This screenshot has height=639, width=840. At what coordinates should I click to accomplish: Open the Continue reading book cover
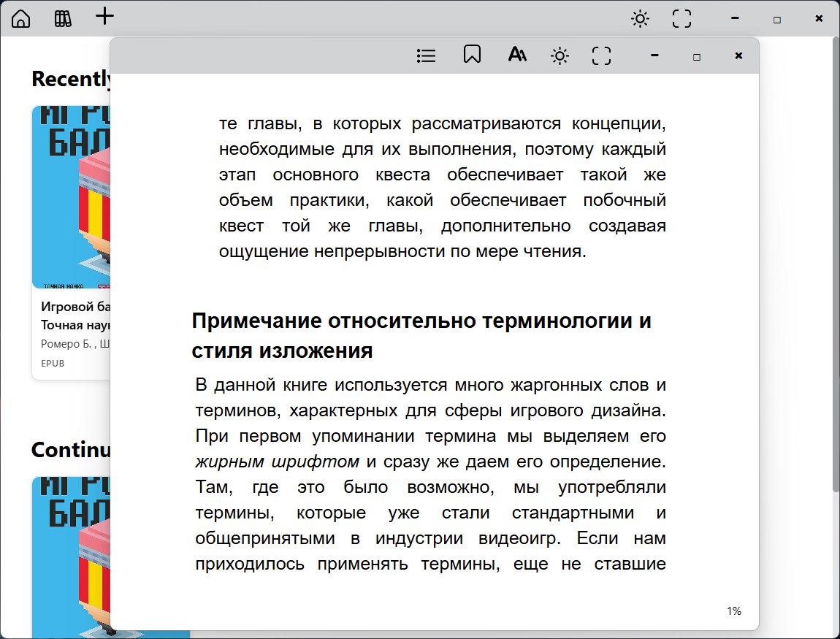tap(71, 555)
